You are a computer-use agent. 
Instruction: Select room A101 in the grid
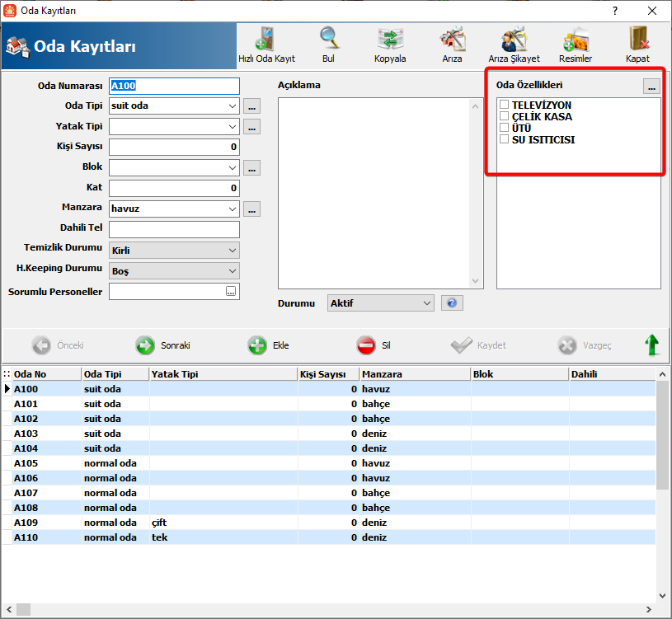pyautogui.click(x=329, y=404)
